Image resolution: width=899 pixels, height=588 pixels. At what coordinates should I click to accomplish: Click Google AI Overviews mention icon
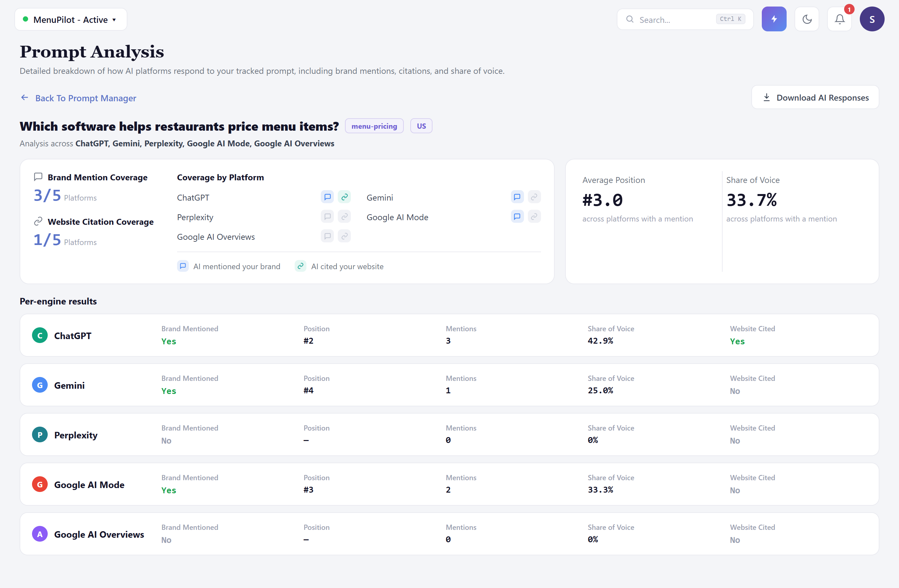point(327,236)
